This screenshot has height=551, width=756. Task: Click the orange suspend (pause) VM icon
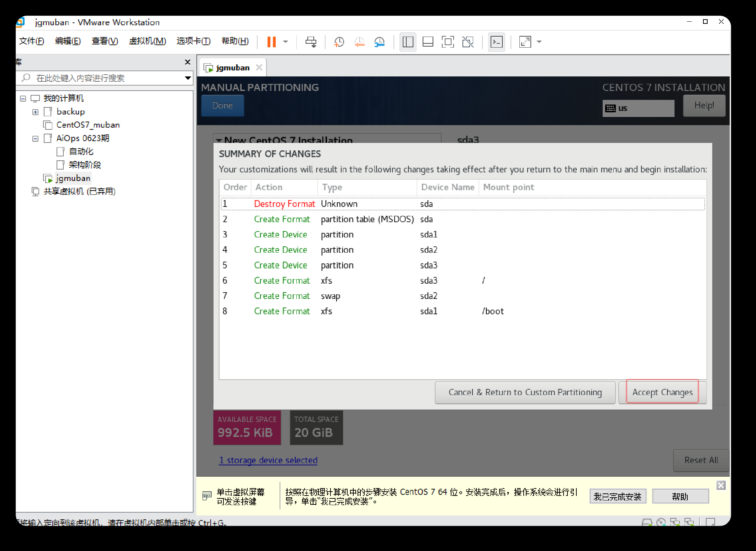[x=271, y=42]
